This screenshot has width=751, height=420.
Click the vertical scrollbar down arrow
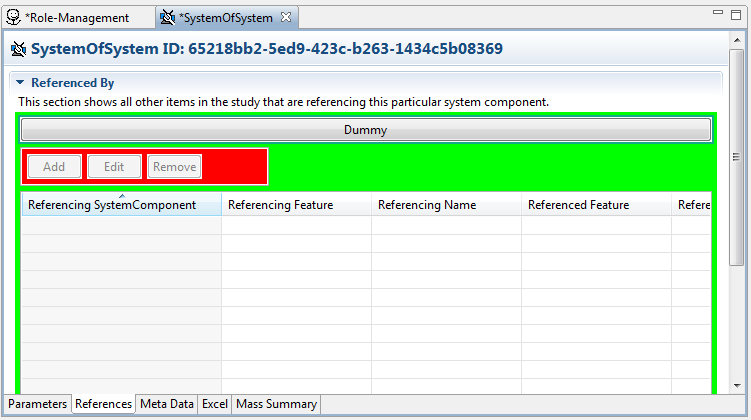737,386
